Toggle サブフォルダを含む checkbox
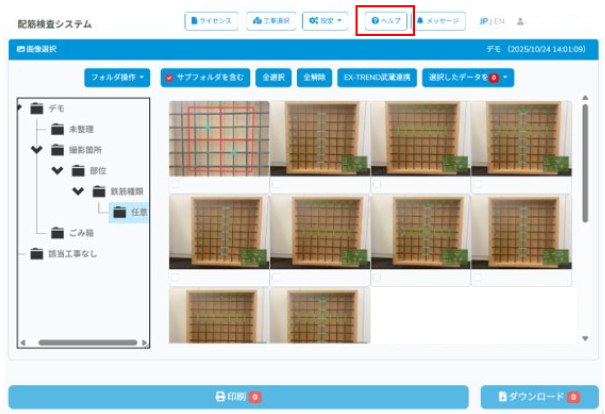Screen dimensions: 605x414 pyautogui.click(x=169, y=77)
